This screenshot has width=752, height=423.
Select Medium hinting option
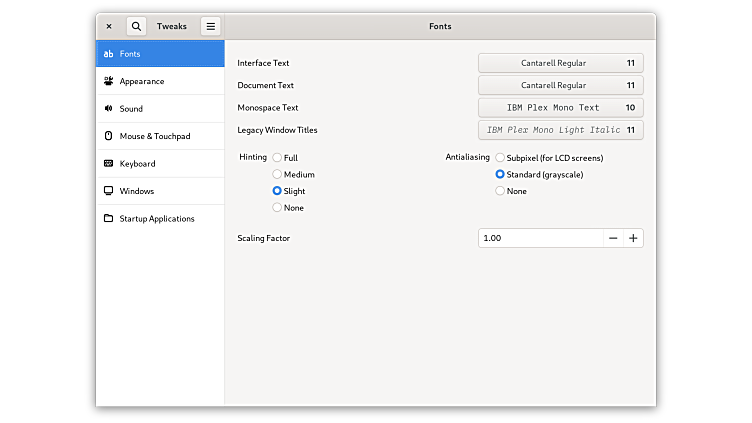tap(277, 174)
